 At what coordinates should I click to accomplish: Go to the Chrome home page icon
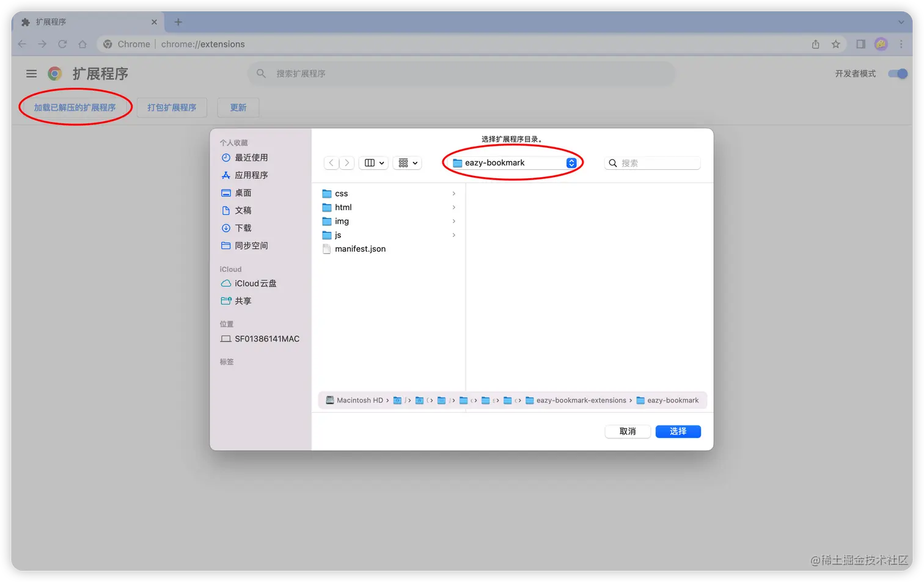click(82, 44)
